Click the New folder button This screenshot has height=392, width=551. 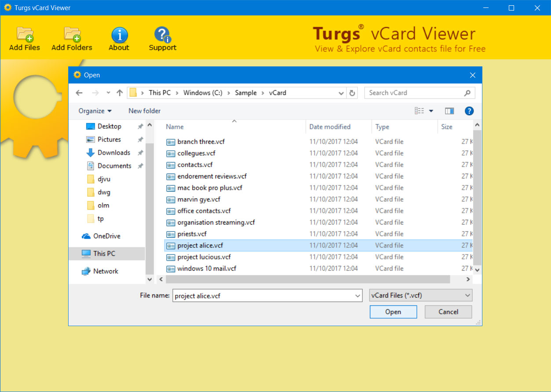[x=144, y=111]
